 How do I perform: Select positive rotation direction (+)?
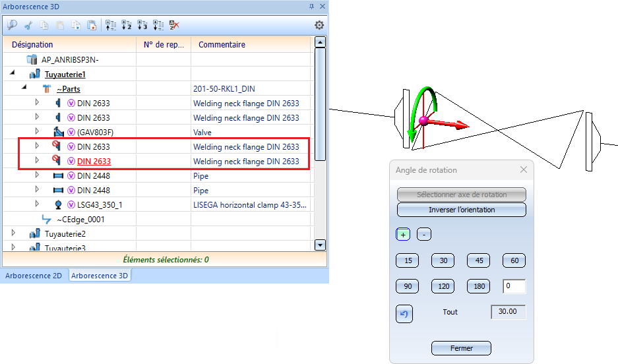403,234
